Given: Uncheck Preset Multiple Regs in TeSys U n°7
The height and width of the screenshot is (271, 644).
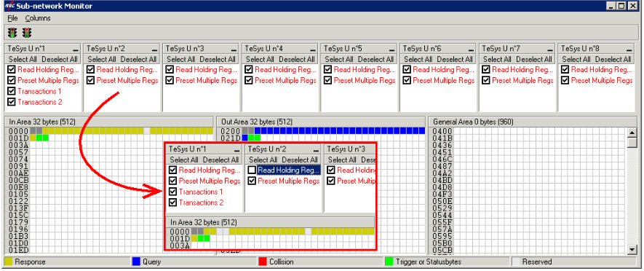Looking at the screenshot, I should coord(485,81).
